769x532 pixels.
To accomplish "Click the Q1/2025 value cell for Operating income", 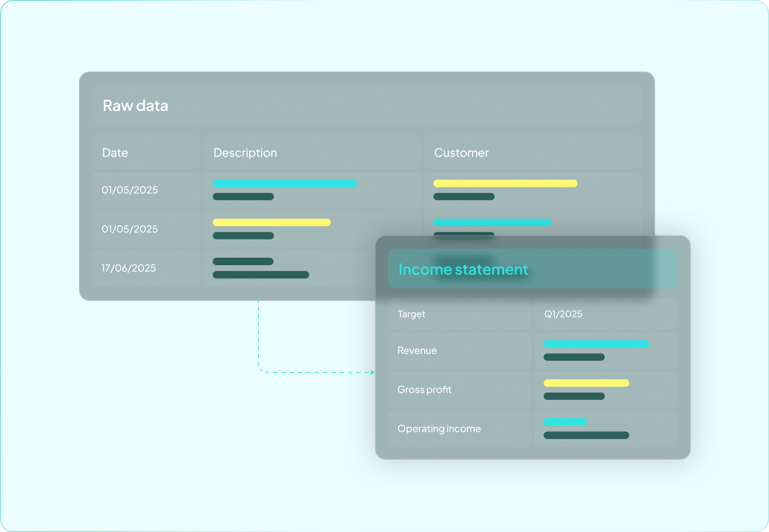I will (x=606, y=429).
